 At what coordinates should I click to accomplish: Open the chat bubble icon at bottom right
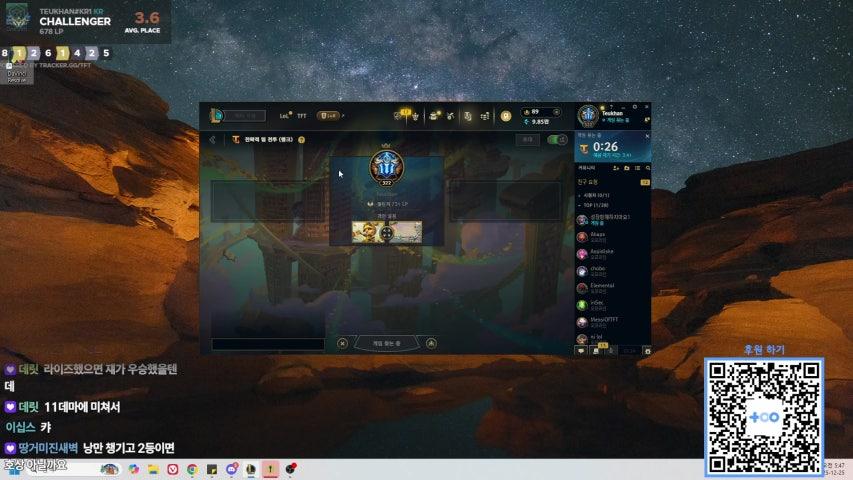point(581,350)
